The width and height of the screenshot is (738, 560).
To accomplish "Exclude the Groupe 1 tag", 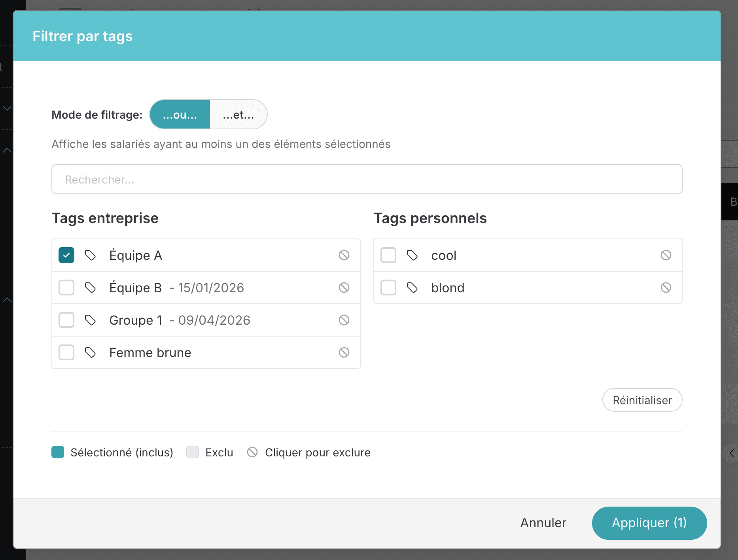I will (344, 320).
